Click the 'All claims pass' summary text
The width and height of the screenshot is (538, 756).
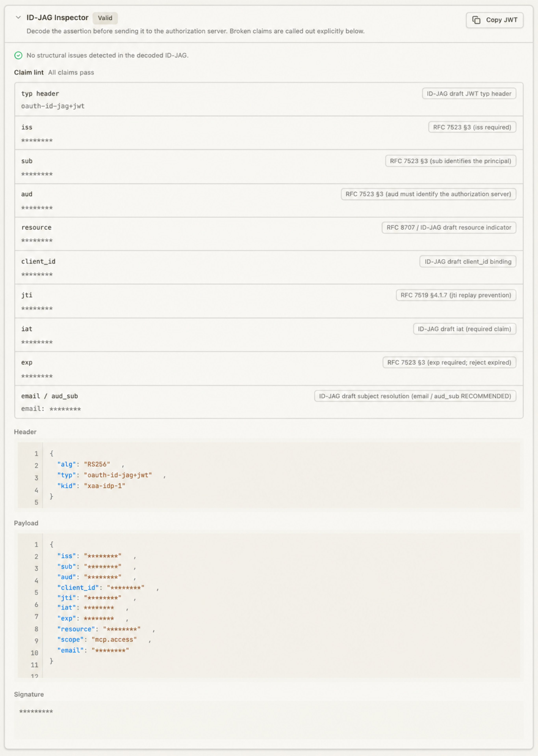tap(71, 72)
